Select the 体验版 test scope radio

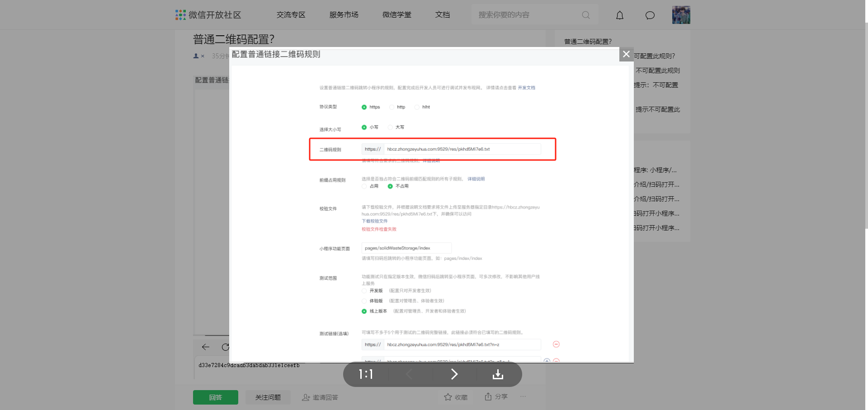pos(364,301)
